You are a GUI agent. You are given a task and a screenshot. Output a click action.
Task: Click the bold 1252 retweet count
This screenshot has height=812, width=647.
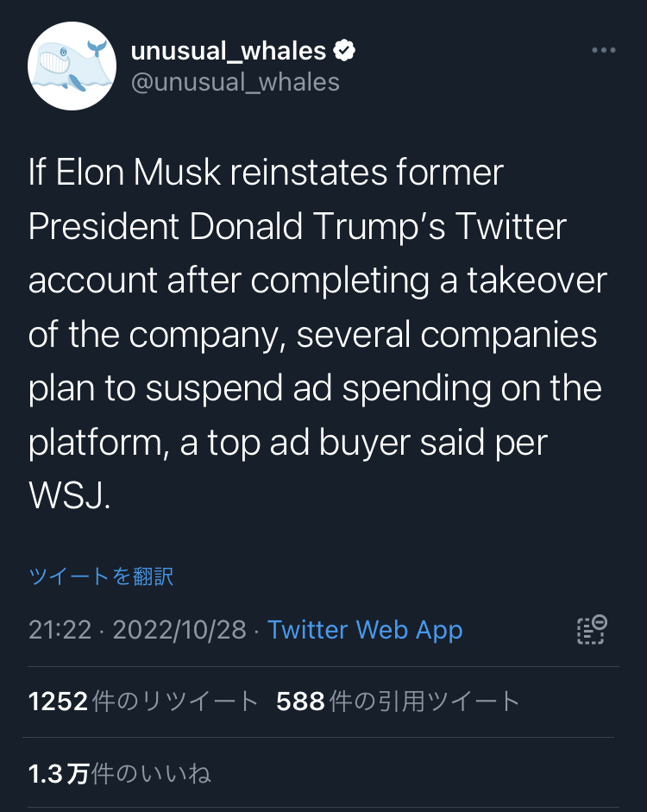point(58,702)
